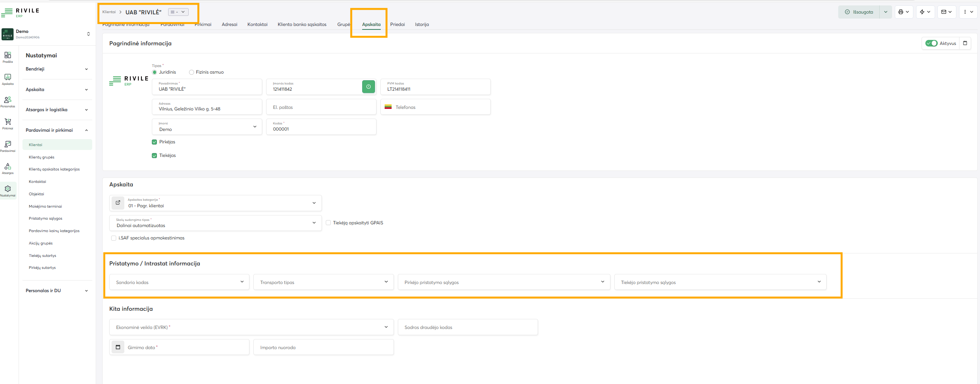Click the envelope mail icon
The height and width of the screenshot is (384, 980).
[944, 12]
